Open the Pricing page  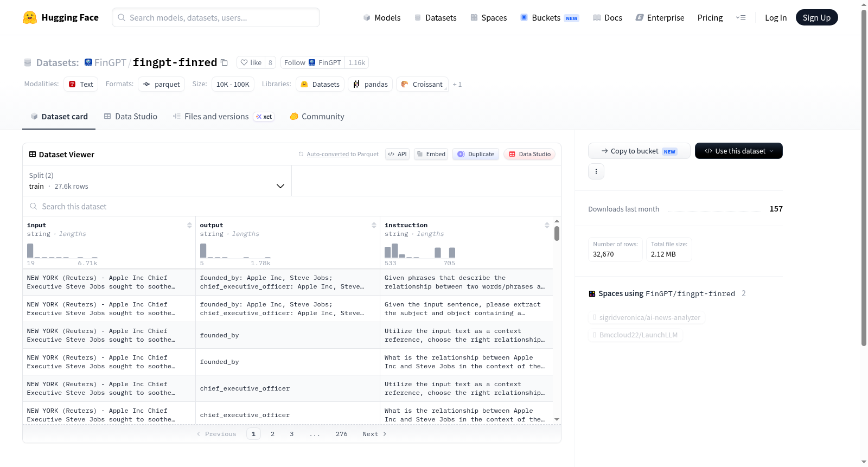tap(710, 17)
